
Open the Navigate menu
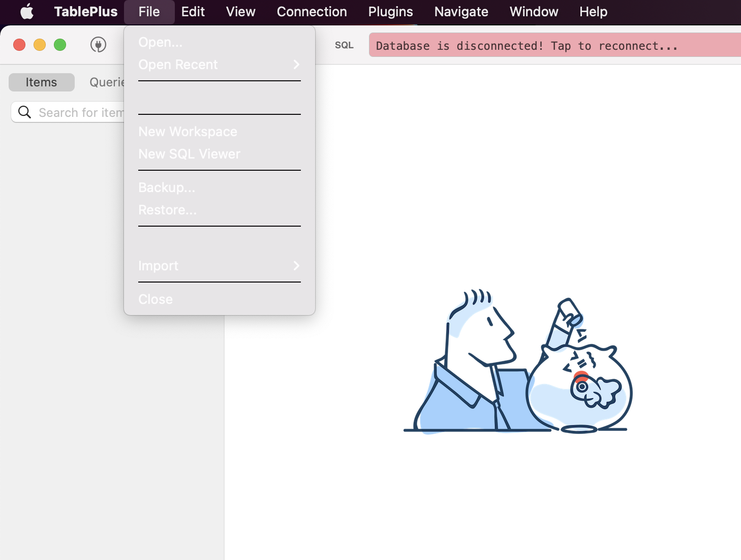point(461,12)
